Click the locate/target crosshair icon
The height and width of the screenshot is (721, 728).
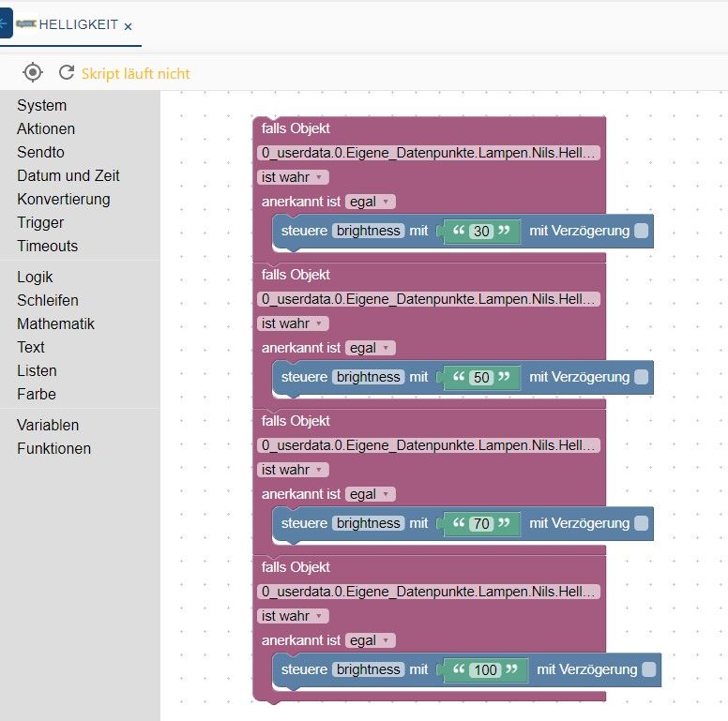coord(33,72)
